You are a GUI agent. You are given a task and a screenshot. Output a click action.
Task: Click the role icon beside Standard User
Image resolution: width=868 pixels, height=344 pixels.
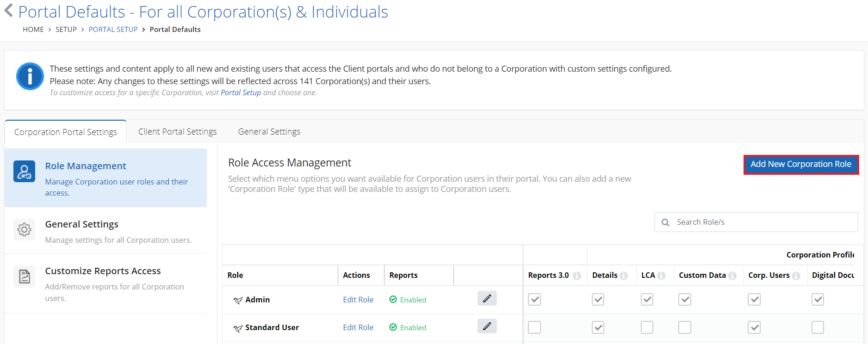point(238,328)
